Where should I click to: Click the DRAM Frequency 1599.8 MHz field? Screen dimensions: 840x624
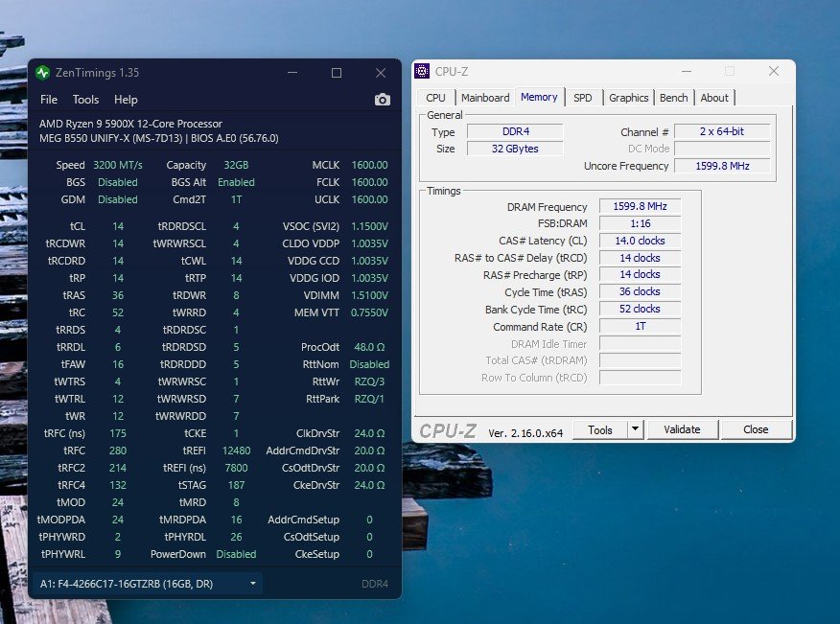click(x=641, y=206)
